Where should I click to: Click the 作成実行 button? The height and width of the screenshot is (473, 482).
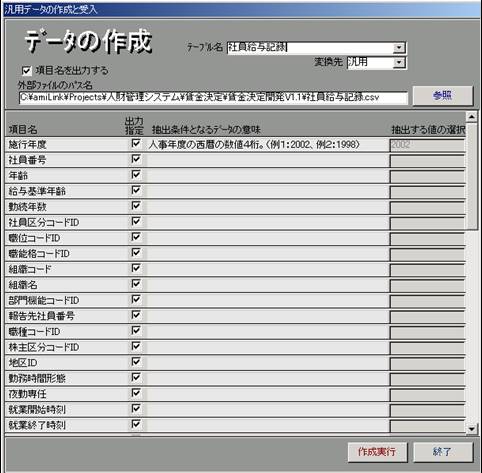pos(377,452)
